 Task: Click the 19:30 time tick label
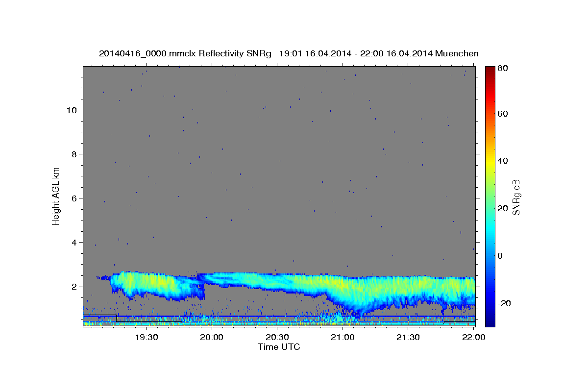pyautogui.click(x=147, y=337)
